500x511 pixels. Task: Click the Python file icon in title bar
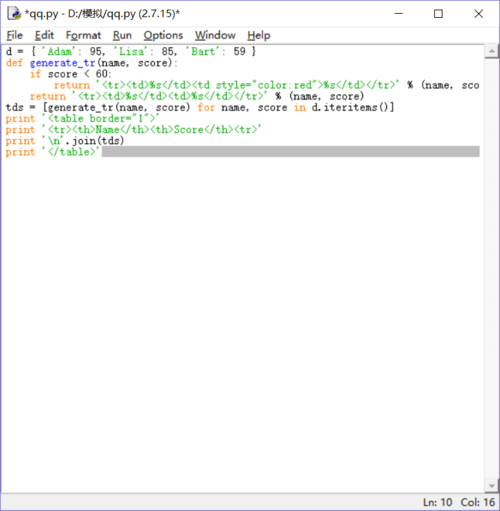[14, 14]
